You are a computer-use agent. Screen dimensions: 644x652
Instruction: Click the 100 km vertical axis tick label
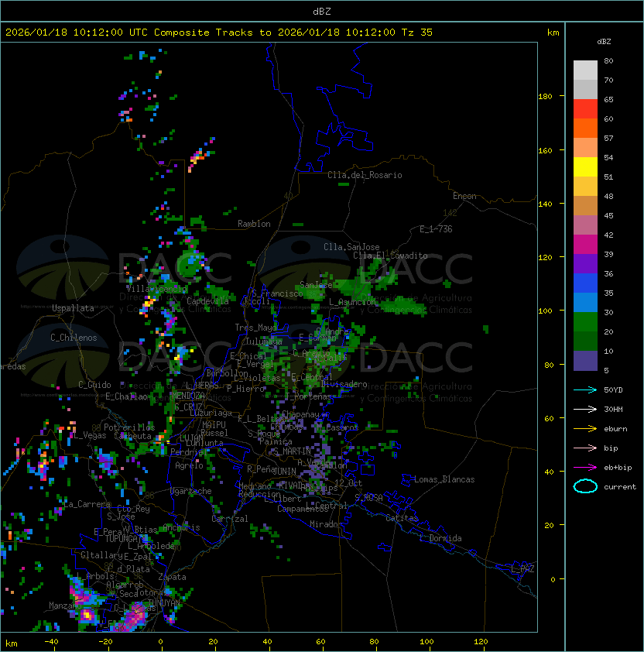click(545, 311)
